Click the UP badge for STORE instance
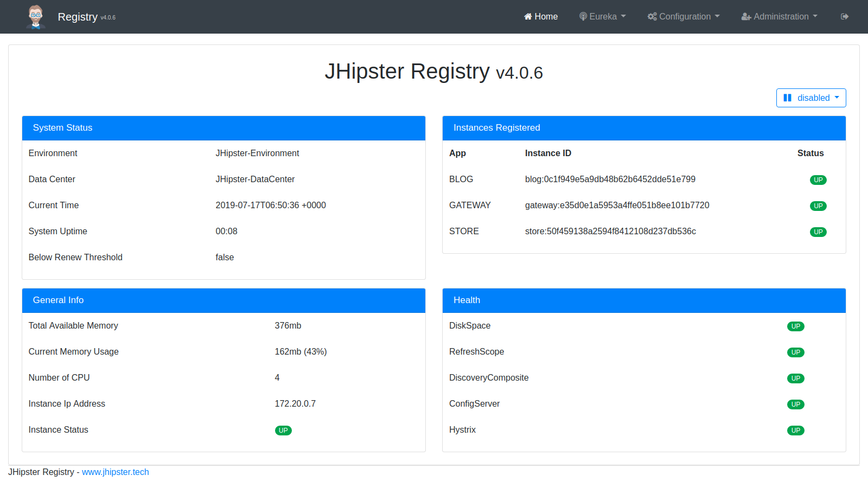 (x=818, y=232)
